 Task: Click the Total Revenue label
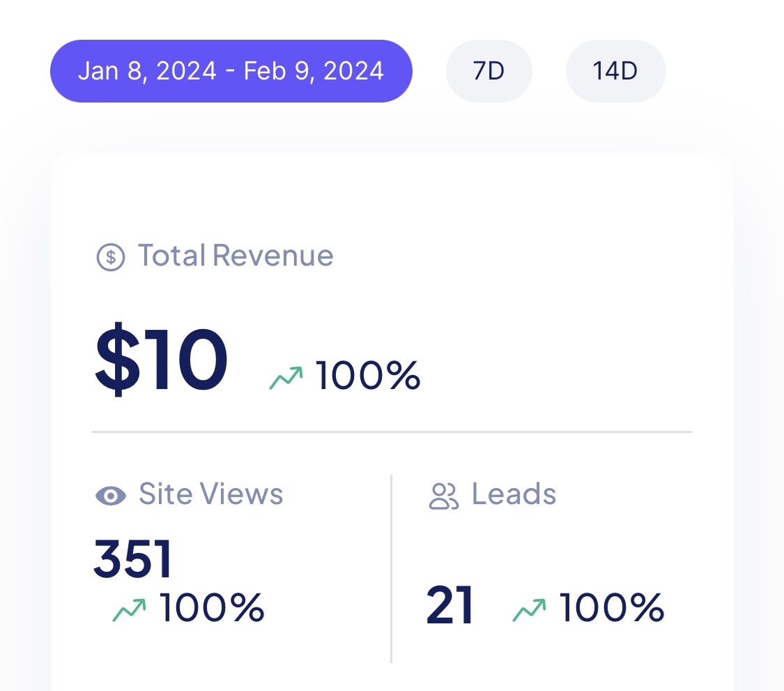[x=236, y=256]
